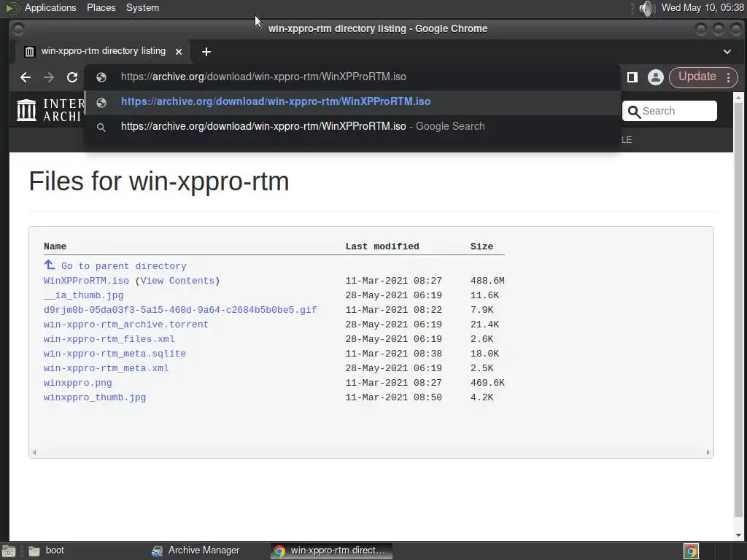
Task: Click the Internet Archive logo
Action: [50, 110]
